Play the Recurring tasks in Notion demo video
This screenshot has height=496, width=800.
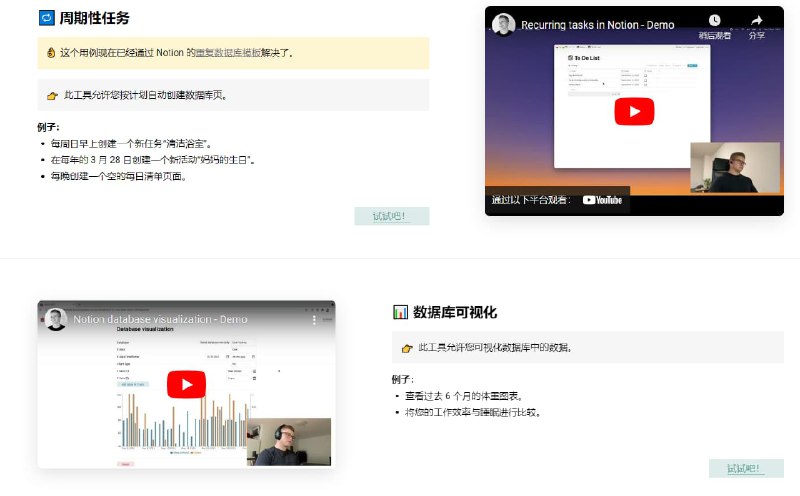634,111
